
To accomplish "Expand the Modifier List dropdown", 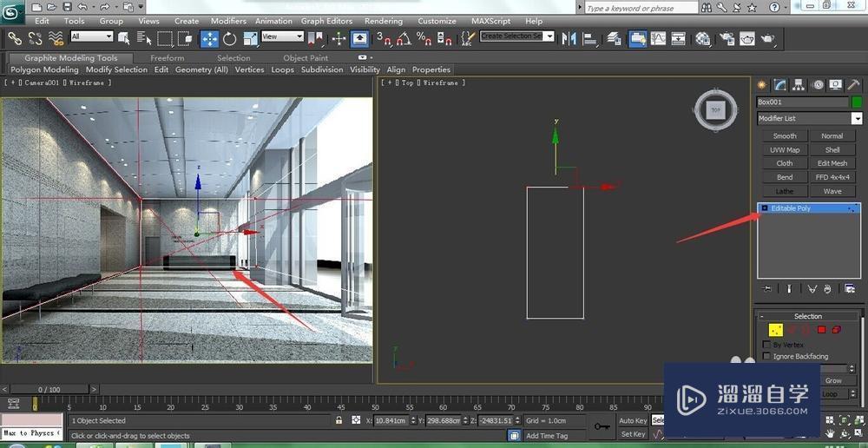I will [857, 118].
